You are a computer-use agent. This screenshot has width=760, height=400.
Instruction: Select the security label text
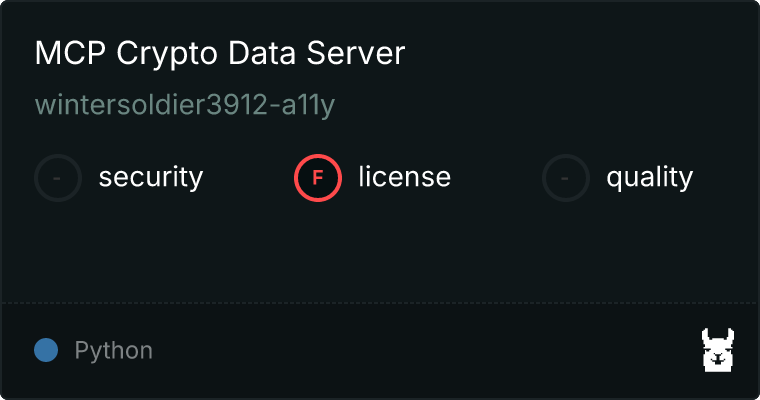(x=151, y=178)
